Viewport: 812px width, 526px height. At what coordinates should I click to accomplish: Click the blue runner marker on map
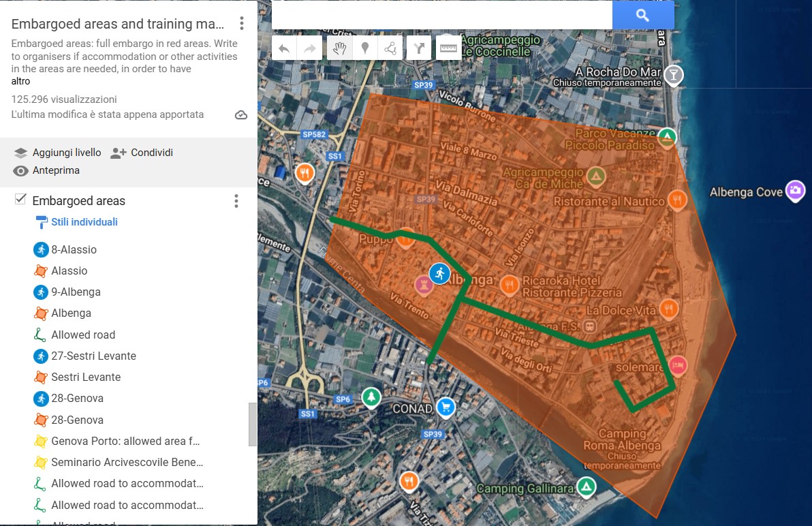coord(439,274)
